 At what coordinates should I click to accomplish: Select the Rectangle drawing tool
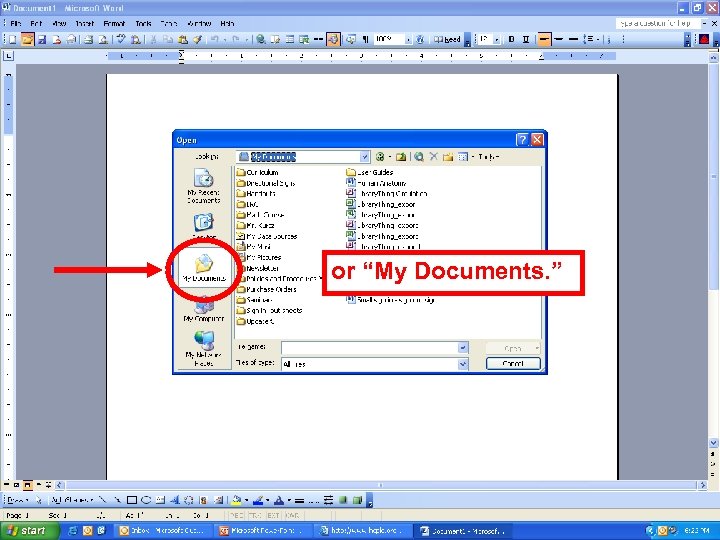tap(132, 500)
